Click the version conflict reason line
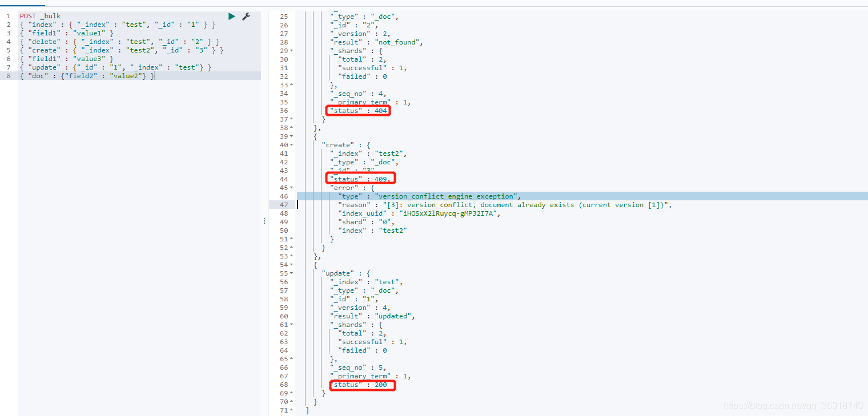Viewport: 868px width, 416px height. (x=505, y=205)
